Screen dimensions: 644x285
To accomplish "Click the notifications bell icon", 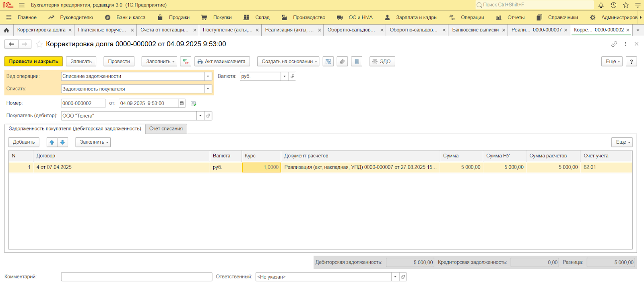I will tap(601, 5).
